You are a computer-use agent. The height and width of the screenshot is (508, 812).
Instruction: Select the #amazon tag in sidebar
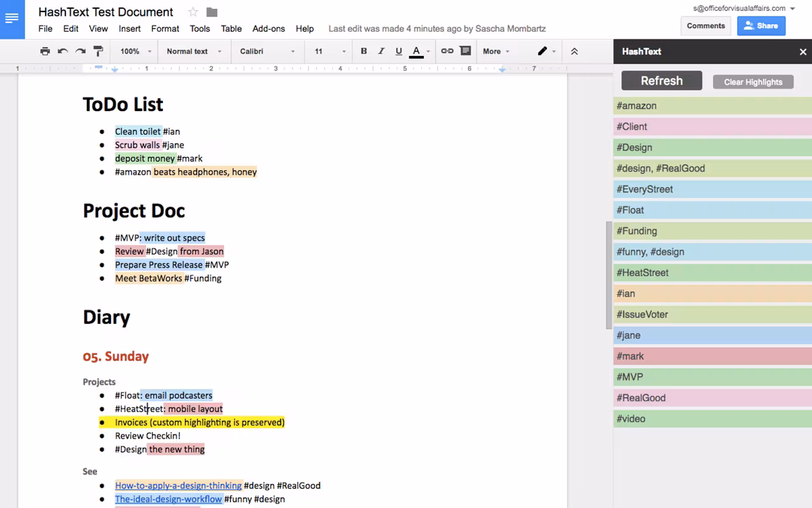point(712,106)
